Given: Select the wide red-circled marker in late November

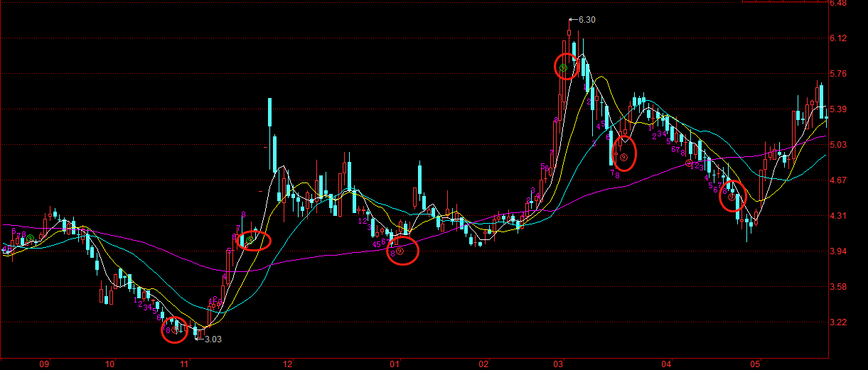Looking at the screenshot, I should pos(250,240).
